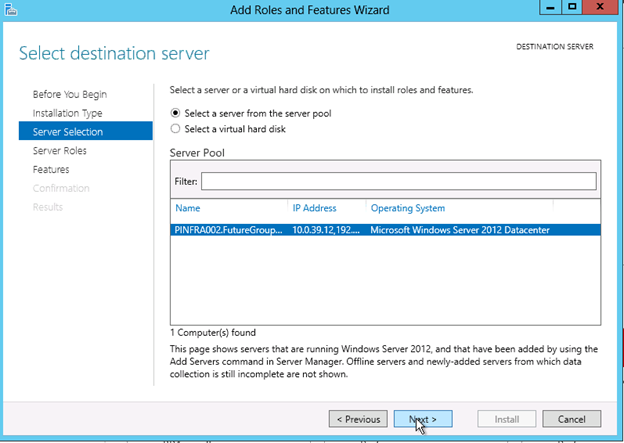Go to the Before You Begin step
The height and width of the screenshot is (443, 624).
tap(69, 94)
